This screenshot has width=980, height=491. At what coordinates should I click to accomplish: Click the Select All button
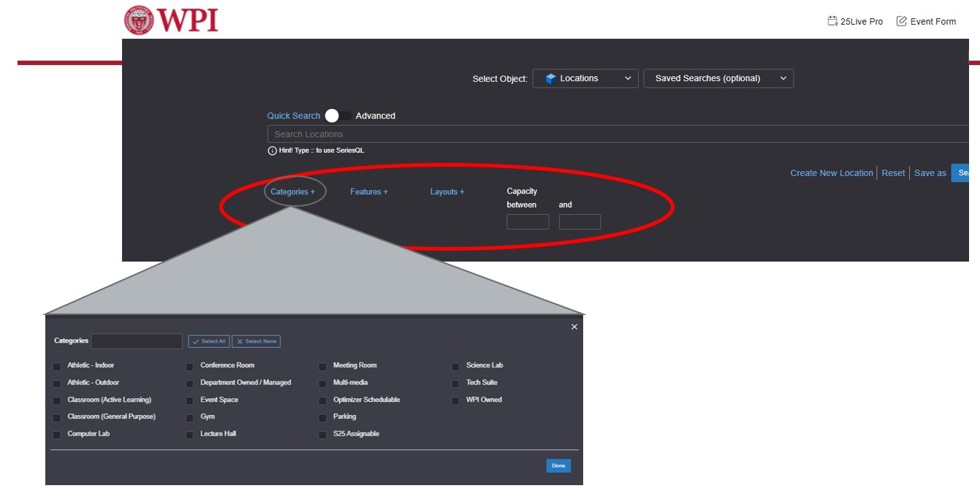208,341
